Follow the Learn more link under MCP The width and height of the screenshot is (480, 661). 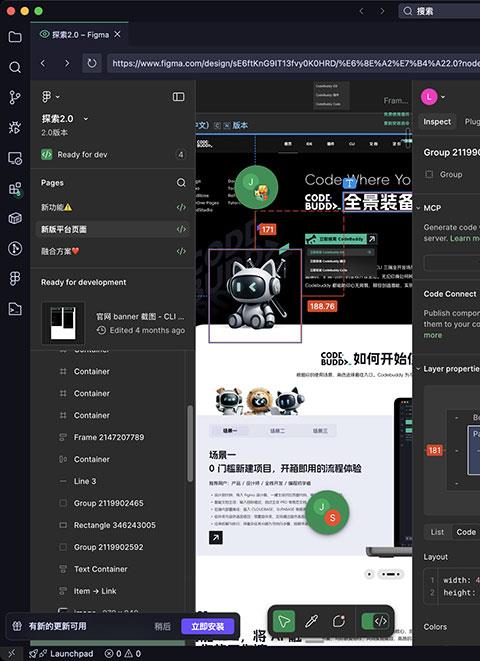click(x=465, y=238)
